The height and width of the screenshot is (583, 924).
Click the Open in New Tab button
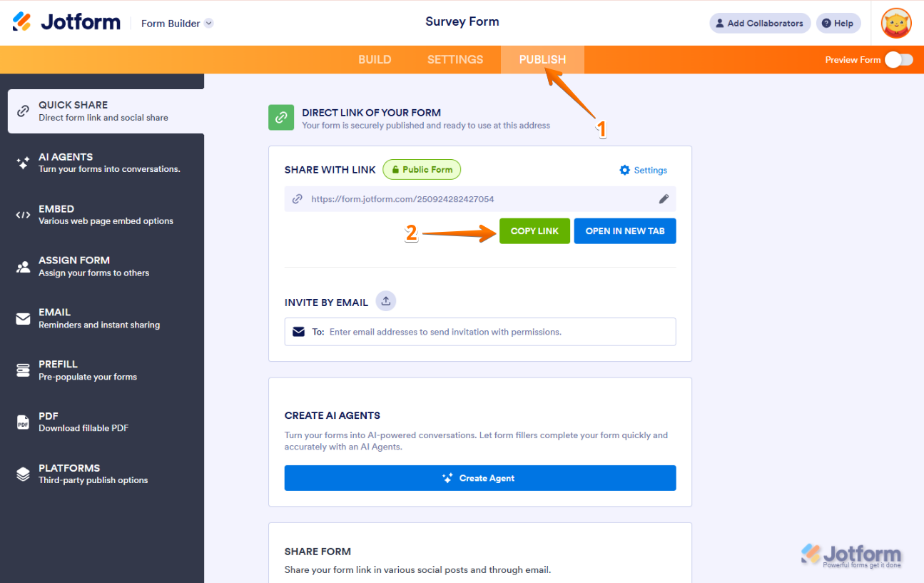pyautogui.click(x=625, y=231)
